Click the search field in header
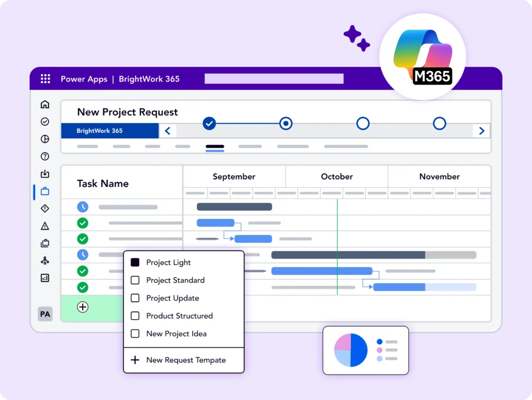Screen dimensions: 532x400 point(274,79)
